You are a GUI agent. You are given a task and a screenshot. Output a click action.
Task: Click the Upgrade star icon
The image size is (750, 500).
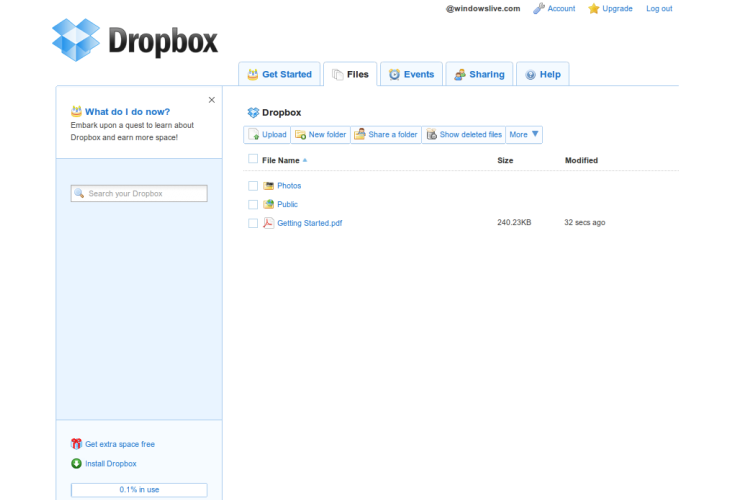coord(594,8)
